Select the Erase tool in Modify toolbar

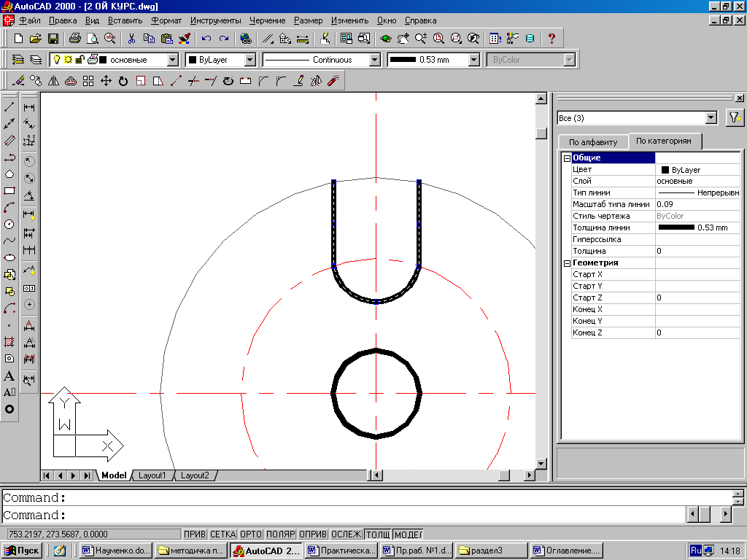18,80
